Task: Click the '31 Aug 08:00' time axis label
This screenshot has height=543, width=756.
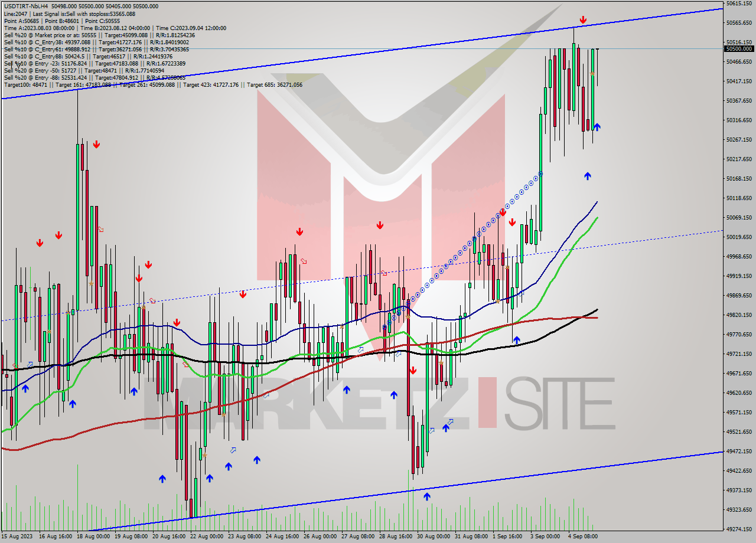Action: pyautogui.click(x=471, y=537)
